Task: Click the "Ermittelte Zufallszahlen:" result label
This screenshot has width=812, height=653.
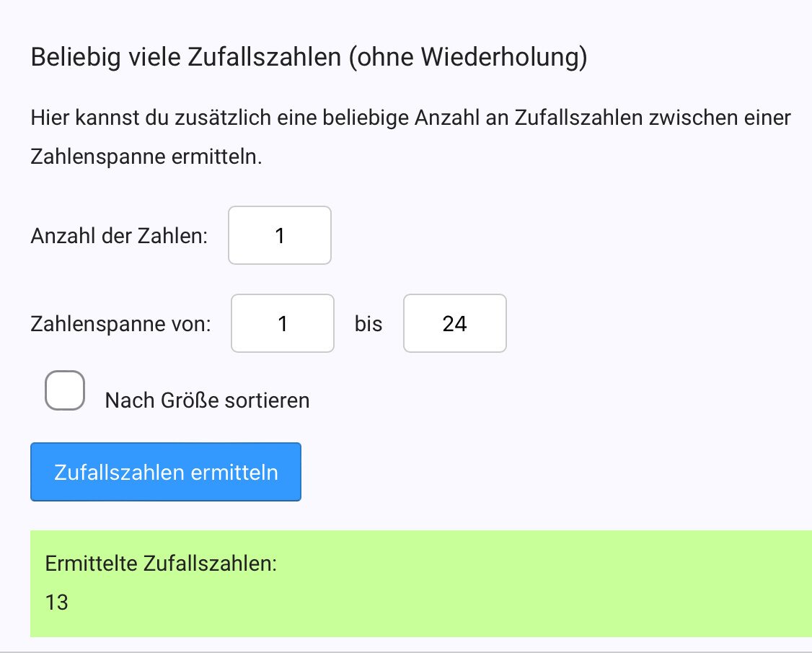Action: [161, 564]
